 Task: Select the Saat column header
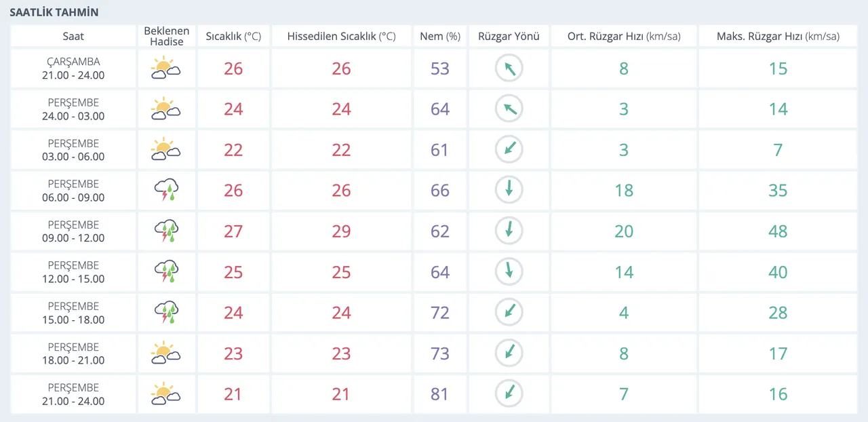pos(73,37)
